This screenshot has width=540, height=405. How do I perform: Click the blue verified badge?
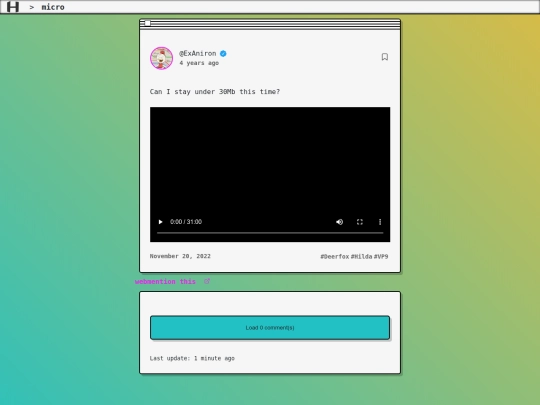click(x=223, y=53)
